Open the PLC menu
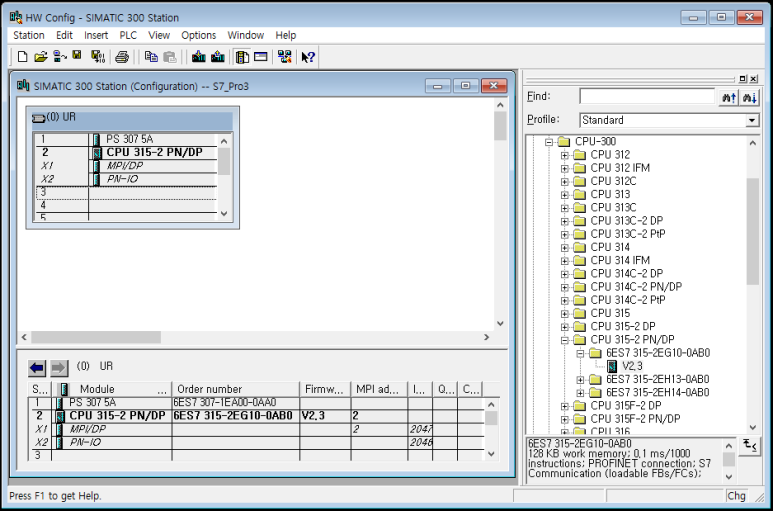Image resolution: width=773 pixels, height=511 pixels. point(128,35)
